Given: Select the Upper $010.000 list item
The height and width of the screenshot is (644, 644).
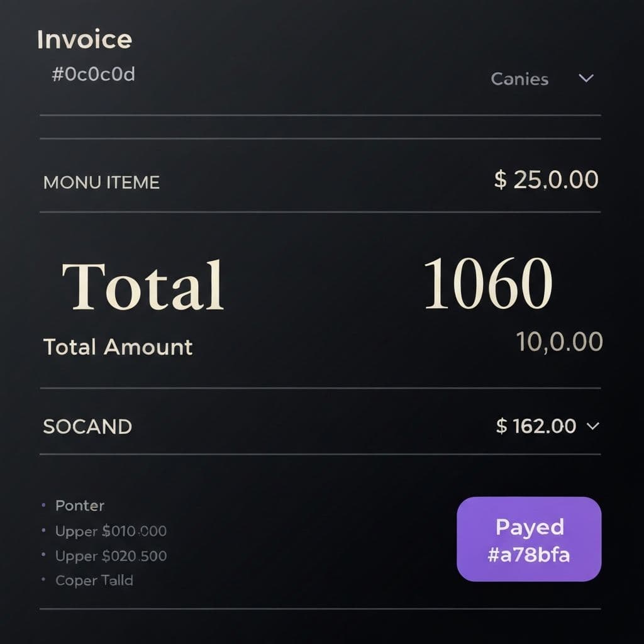Looking at the screenshot, I should click(111, 531).
